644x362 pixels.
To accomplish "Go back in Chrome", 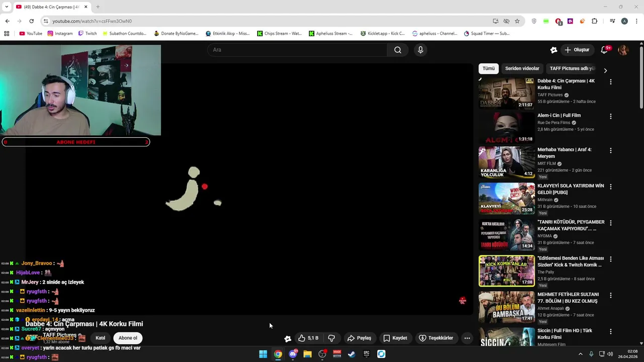I will (x=7, y=21).
